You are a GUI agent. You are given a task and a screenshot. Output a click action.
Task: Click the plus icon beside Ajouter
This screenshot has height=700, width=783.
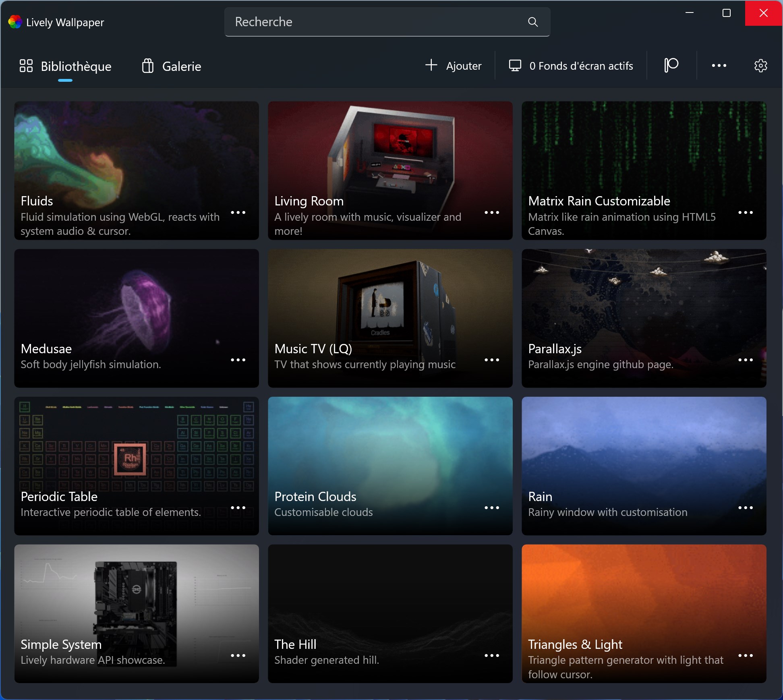click(x=431, y=65)
